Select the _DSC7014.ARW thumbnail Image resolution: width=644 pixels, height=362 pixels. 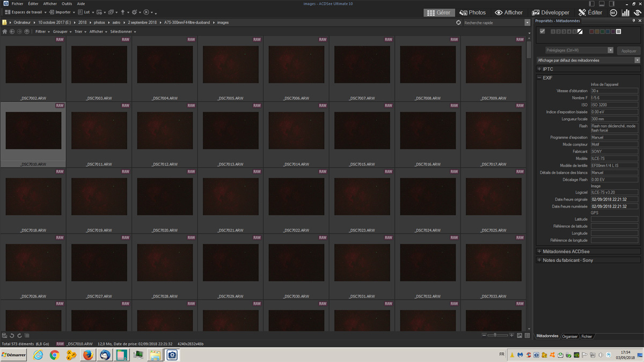click(x=296, y=135)
